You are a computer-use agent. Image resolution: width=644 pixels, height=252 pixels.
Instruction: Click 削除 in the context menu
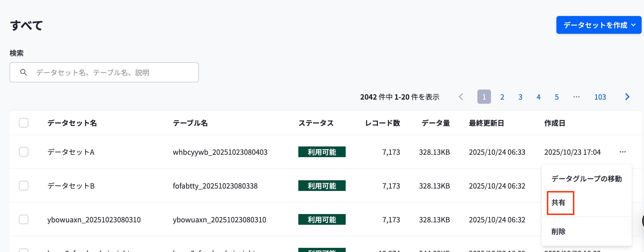point(558,231)
